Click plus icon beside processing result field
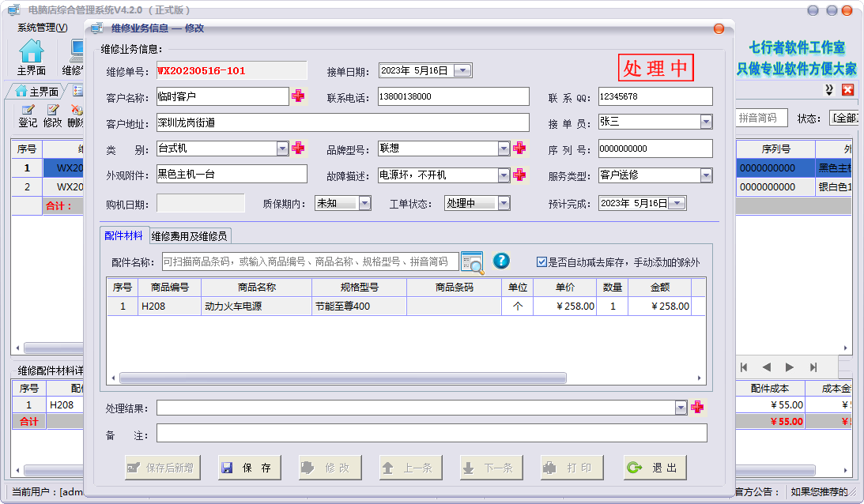This screenshot has height=504, width=864. pos(697,407)
